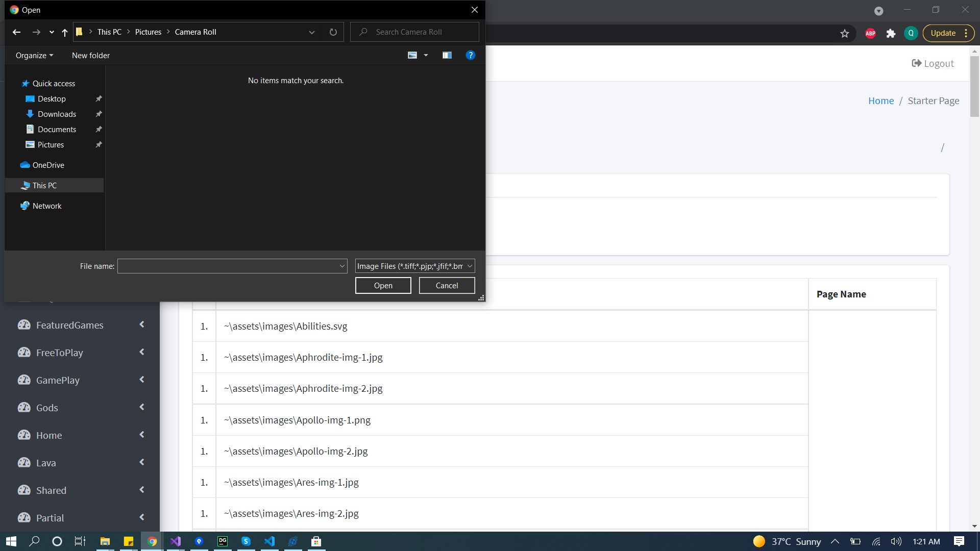Click the Back arrow in the dialog
This screenshot has width=980, height=551.
16,32
